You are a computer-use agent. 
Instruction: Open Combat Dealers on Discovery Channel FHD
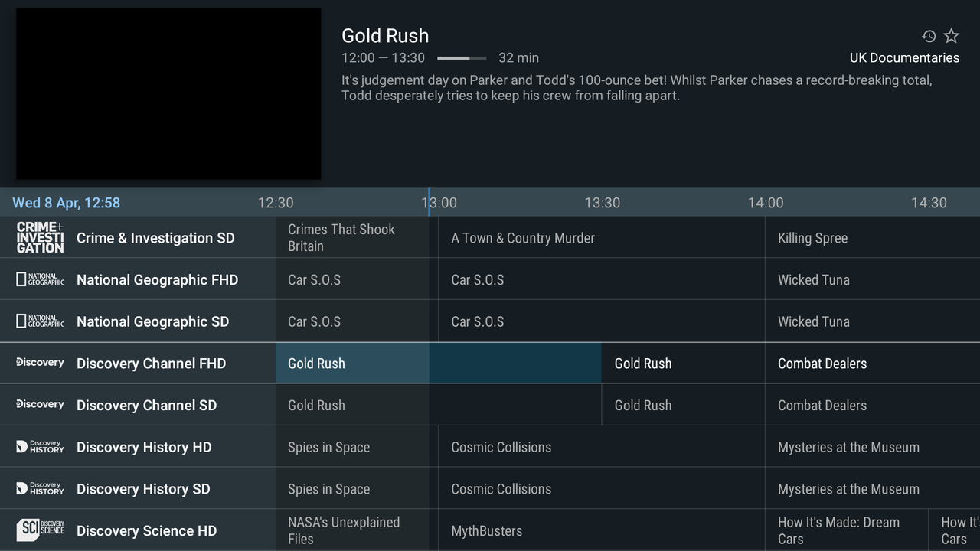point(873,364)
